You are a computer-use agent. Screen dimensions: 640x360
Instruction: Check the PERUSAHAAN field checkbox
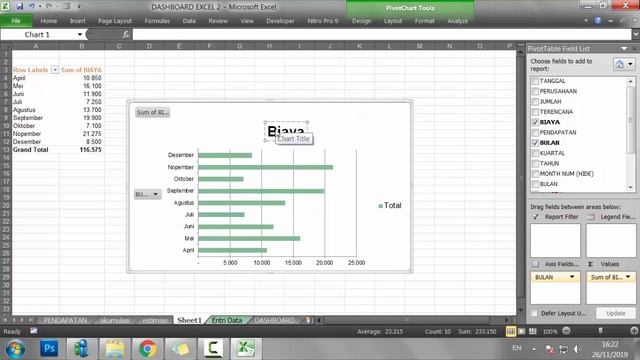tap(535, 91)
